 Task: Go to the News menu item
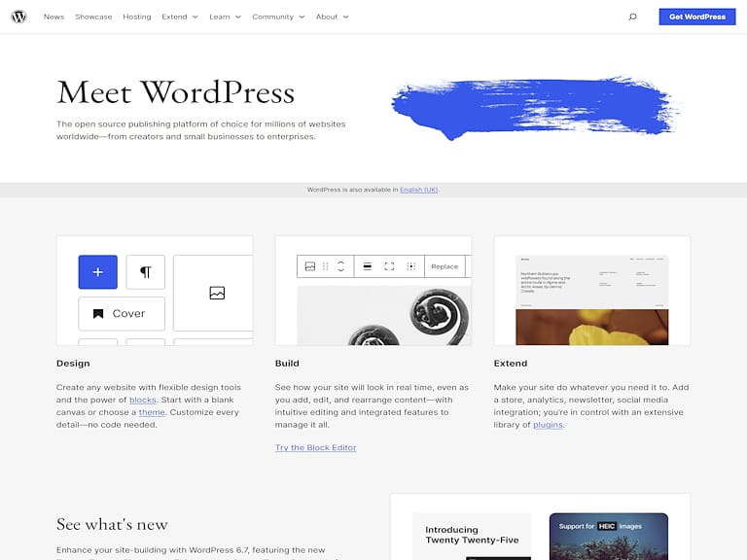click(53, 17)
